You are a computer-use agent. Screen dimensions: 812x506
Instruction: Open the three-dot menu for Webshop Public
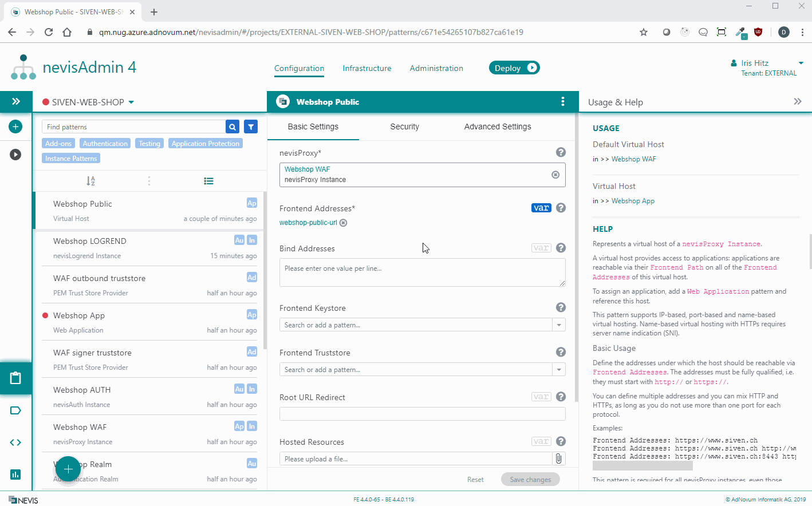562,102
